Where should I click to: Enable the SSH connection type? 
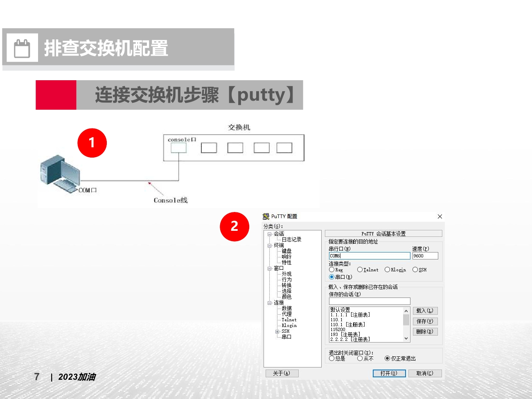tap(415, 269)
